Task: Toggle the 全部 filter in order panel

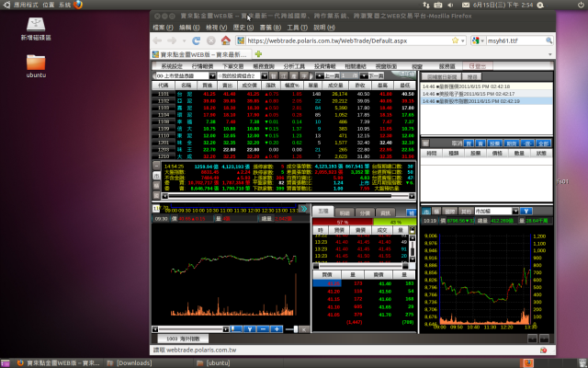Action: [x=543, y=144]
